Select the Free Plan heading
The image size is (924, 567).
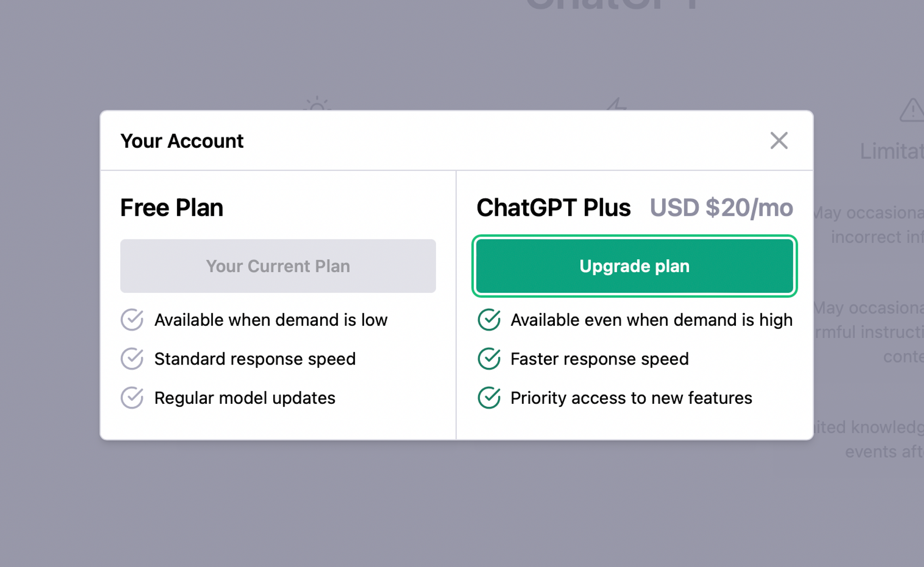(171, 207)
